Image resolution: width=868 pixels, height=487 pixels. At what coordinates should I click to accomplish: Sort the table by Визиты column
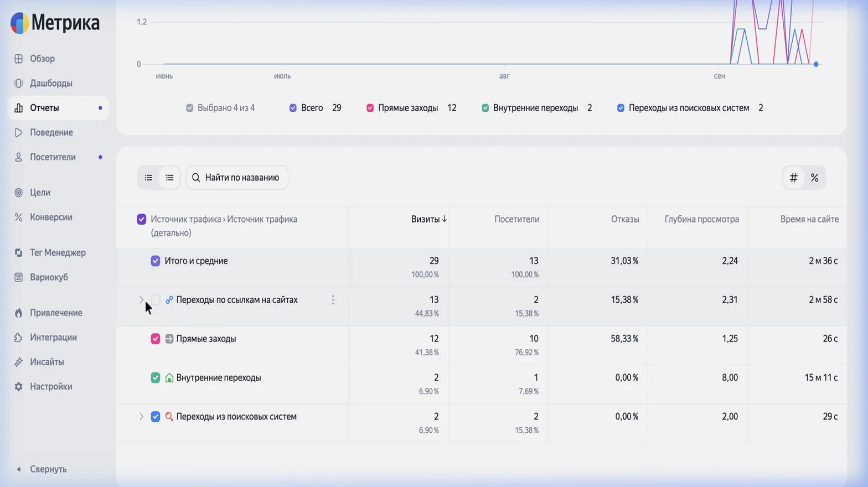428,219
